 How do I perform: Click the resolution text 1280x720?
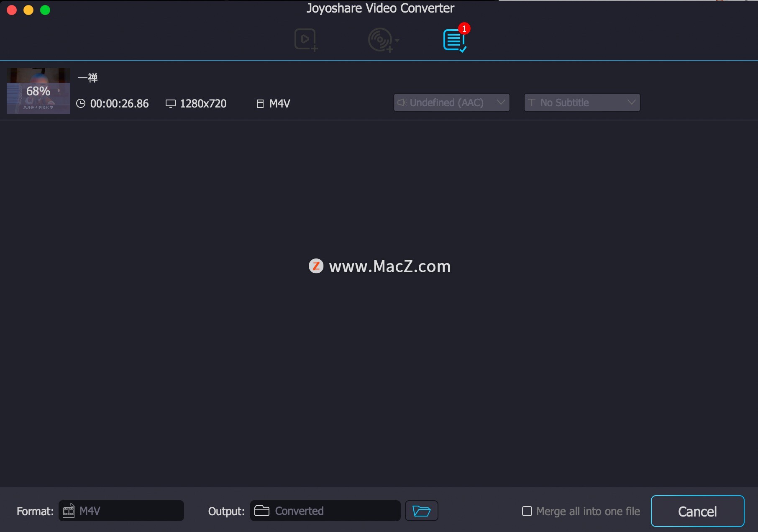tap(203, 104)
